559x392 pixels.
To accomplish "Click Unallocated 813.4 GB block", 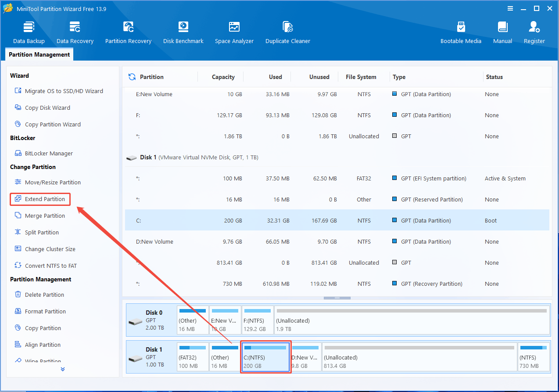I will pyautogui.click(x=419, y=357).
